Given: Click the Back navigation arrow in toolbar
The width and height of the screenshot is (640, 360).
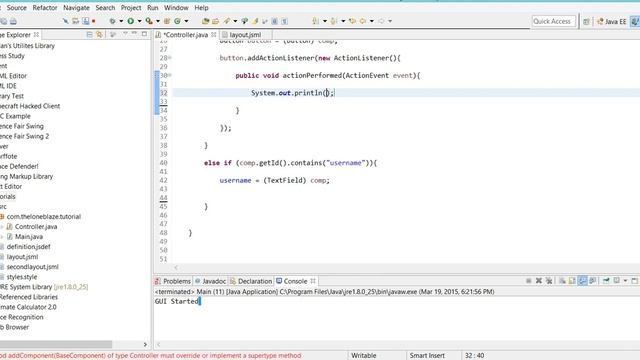Looking at the screenshot, I should click(362, 21).
